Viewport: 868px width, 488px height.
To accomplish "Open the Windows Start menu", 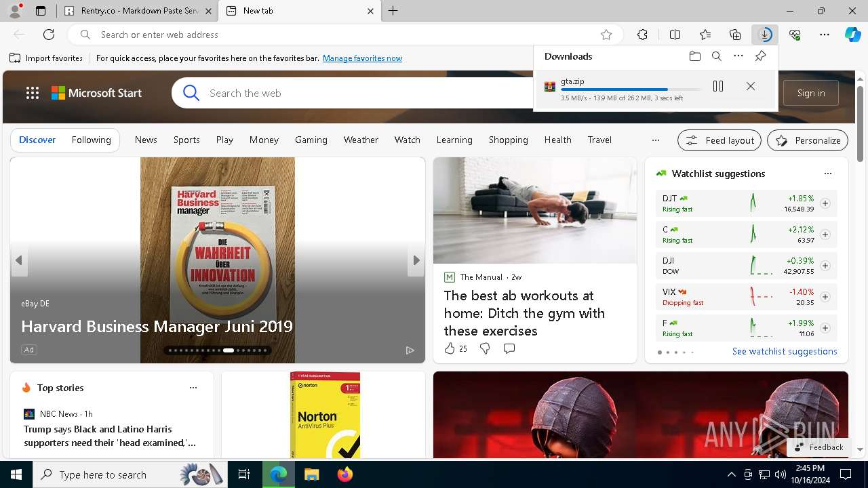I will point(16,474).
